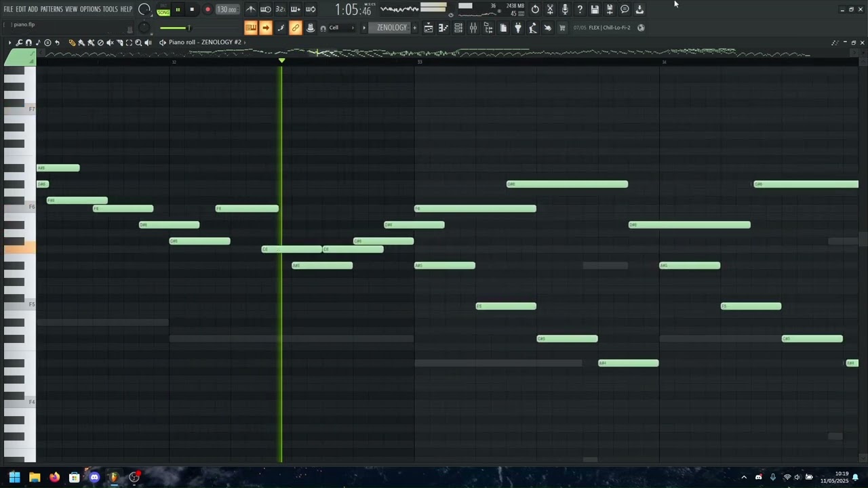Open the project picker page icon
This screenshot has height=488, width=868.
pyautogui.click(x=503, y=28)
